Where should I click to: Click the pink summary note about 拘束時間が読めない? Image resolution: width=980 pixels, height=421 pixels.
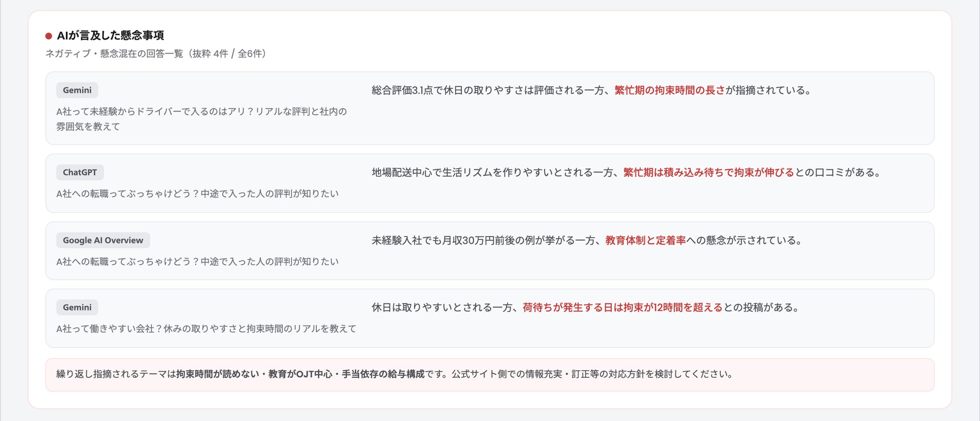tap(489, 375)
